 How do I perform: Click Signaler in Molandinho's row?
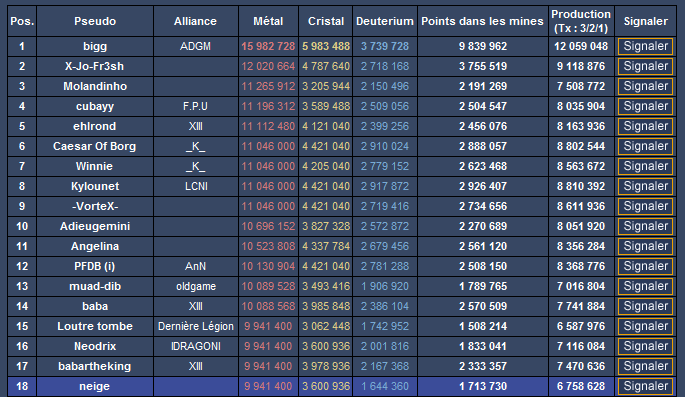point(645,86)
